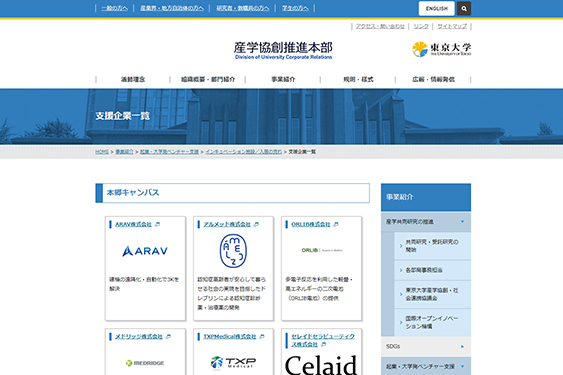Click the SDGs sidebar label

click(x=393, y=347)
